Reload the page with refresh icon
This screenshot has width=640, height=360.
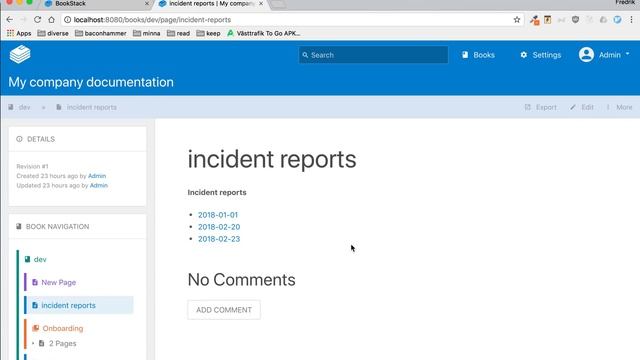[x=38, y=20]
